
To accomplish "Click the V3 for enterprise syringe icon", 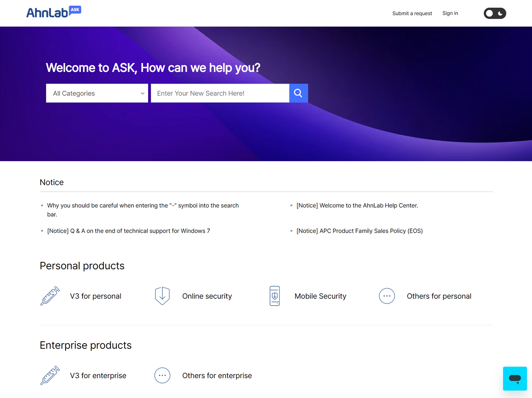I will [x=50, y=376].
